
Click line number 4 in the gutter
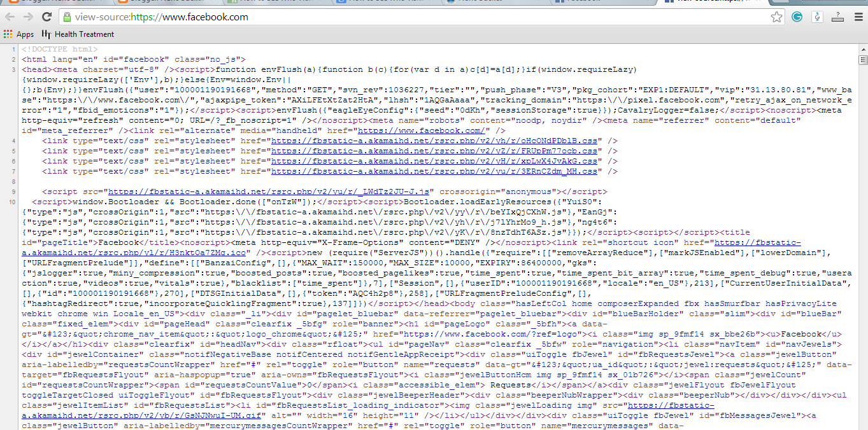click(x=14, y=141)
